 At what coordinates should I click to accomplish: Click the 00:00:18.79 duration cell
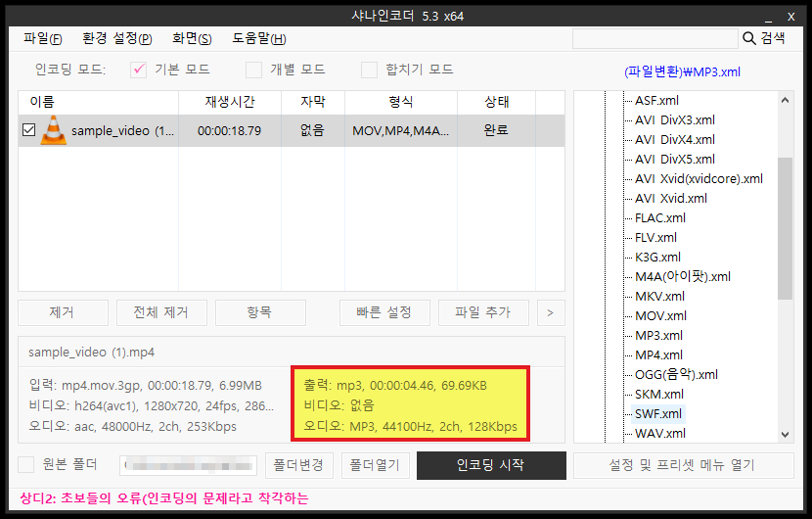click(x=229, y=130)
